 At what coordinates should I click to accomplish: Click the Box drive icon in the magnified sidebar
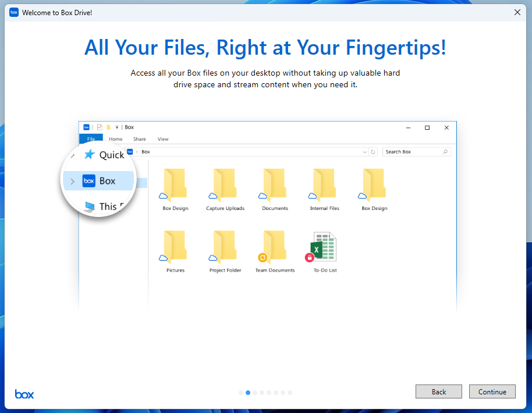[89, 181]
